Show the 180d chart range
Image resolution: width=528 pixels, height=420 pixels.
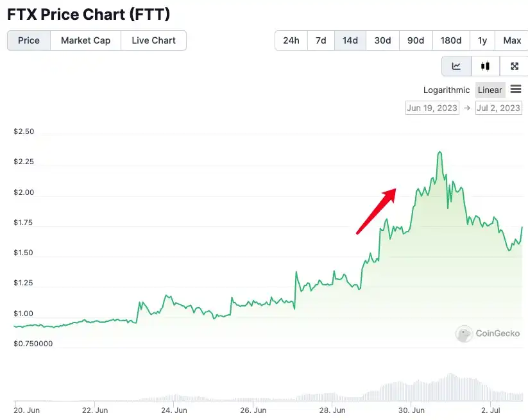click(450, 40)
